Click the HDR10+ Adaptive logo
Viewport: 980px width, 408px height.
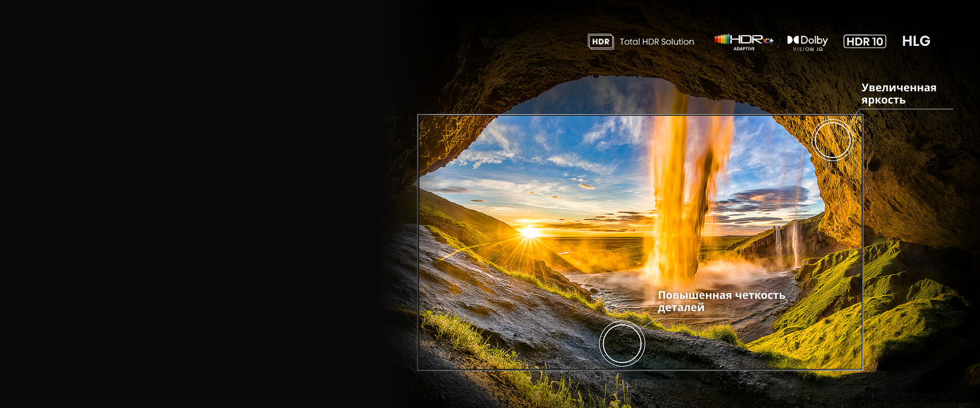tap(744, 41)
